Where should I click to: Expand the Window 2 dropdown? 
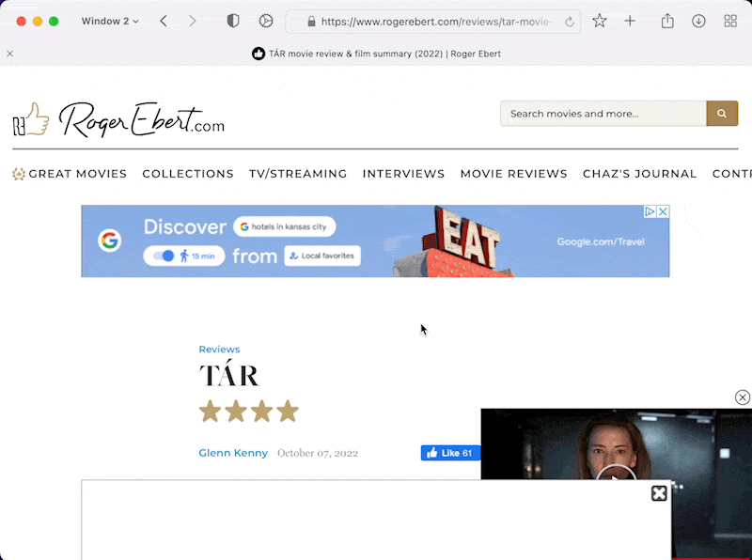pyautogui.click(x=109, y=21)
